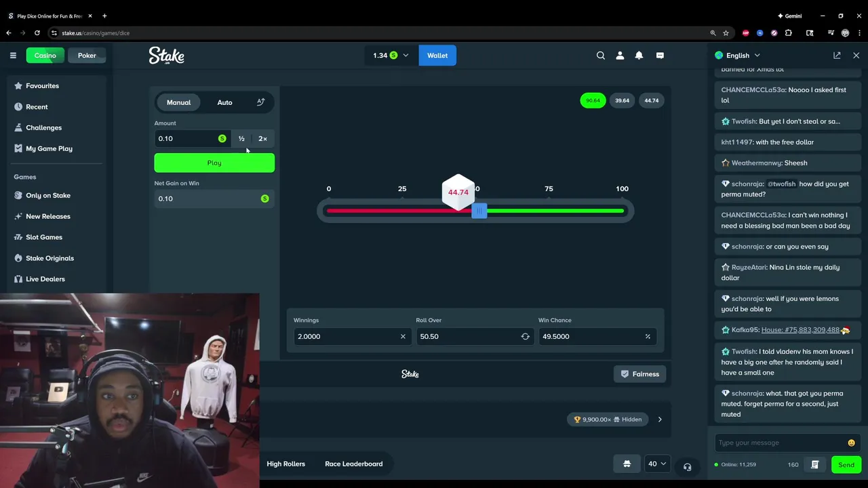Click the Stake logo
The height and width of the screenshot is (488, 868).
[167, 56]
